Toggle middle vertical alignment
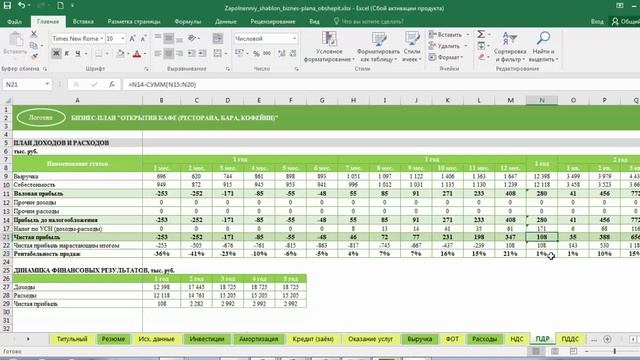 coord(169,39)
